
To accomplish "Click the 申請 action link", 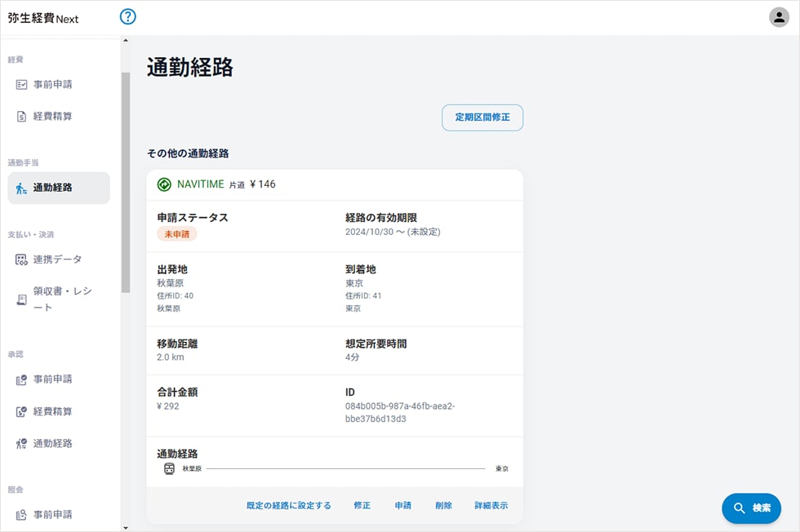I will [x=403, y=506].
